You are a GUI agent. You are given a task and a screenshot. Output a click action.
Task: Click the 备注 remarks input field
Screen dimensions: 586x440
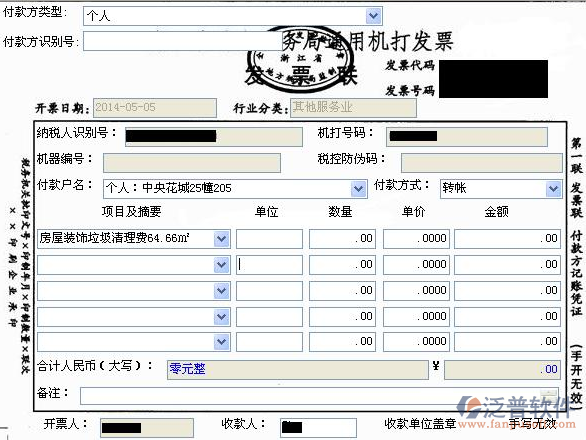pos(320,396)
